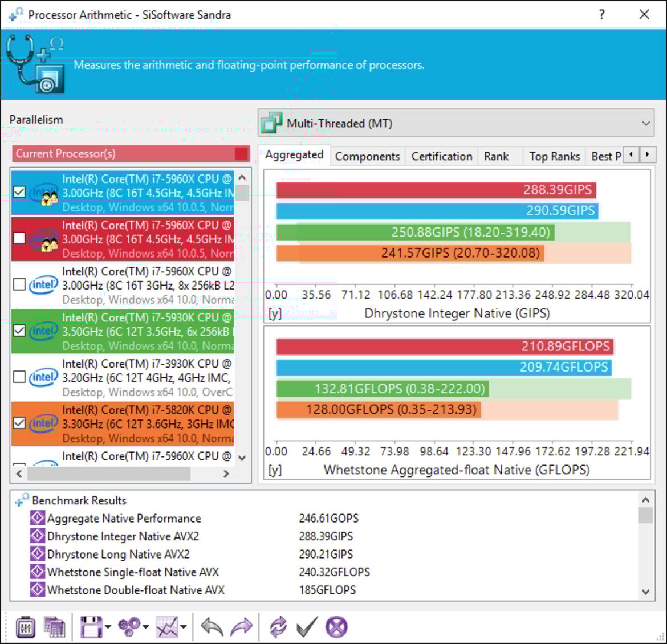The height and width of the screenshot is (644, 667).
Task: Click the blue 209.74GFLOPS bar
Action: 444,368
